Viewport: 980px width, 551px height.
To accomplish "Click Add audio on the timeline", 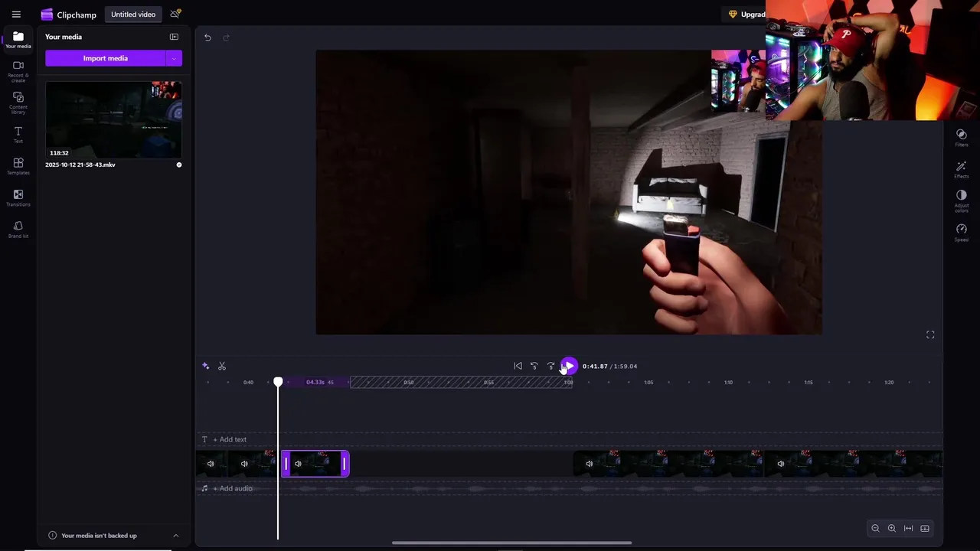I will 233,488.
